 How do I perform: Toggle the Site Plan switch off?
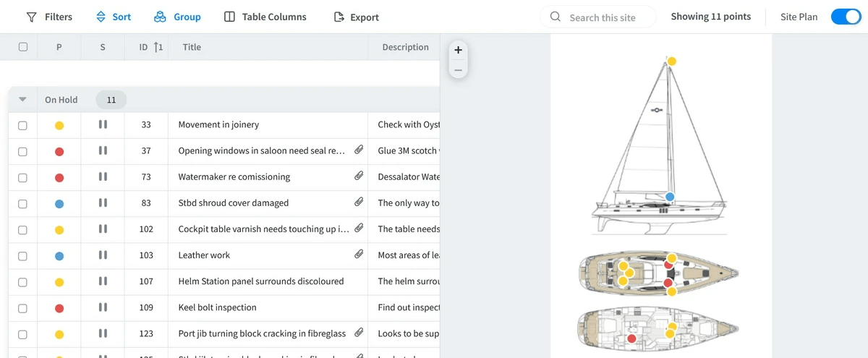point(845,17)
